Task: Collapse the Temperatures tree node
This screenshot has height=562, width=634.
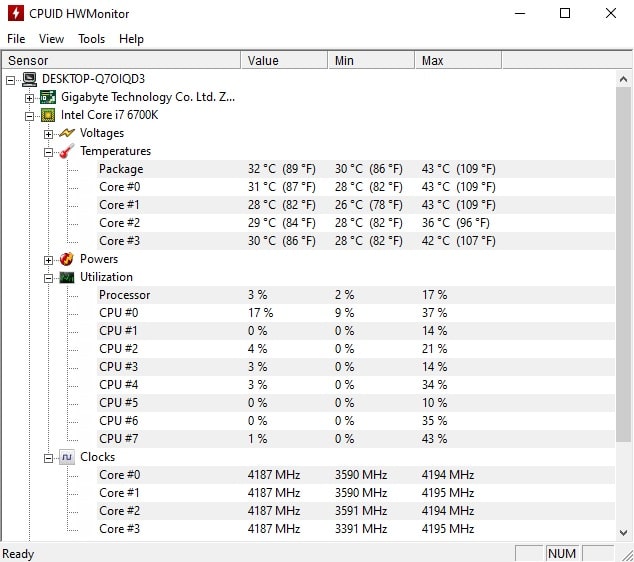Action: pos(48,151)
